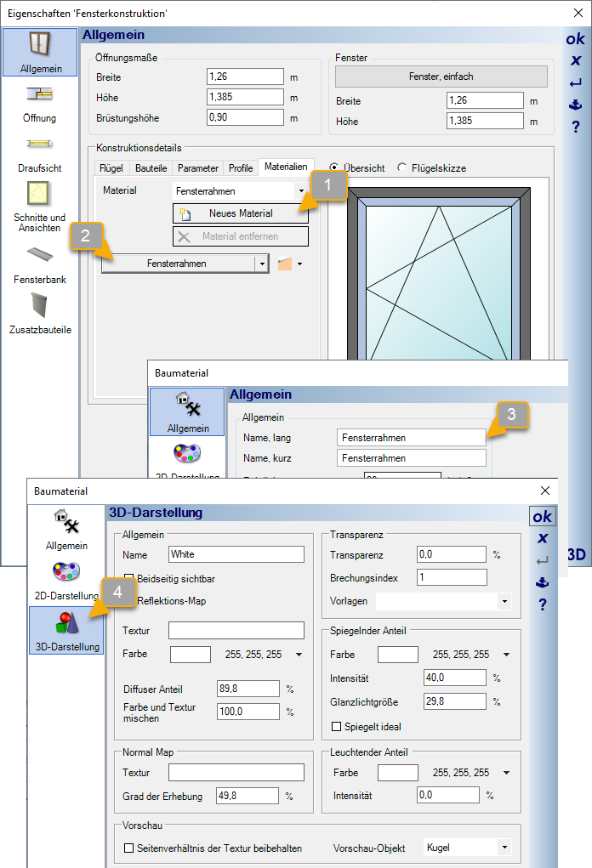The image size is (592, 868).
Task: Open the Bauteile tab
Action: pyautogui.click(x=151, y=168)
